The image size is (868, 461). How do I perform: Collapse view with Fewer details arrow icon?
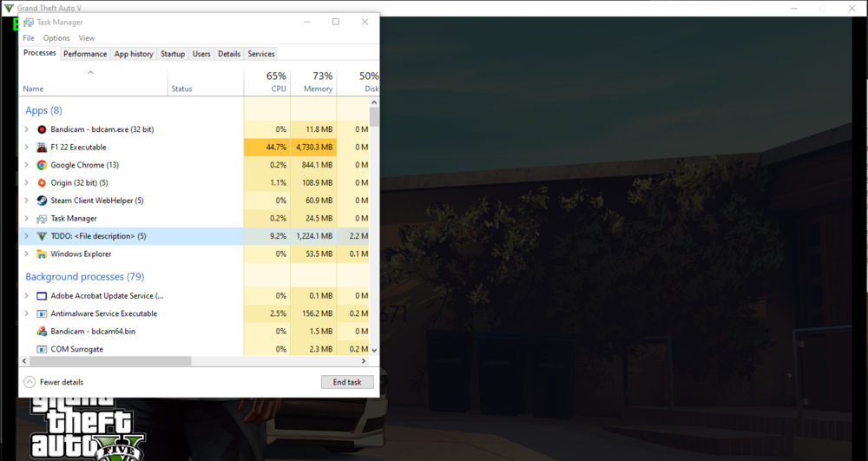30,382
